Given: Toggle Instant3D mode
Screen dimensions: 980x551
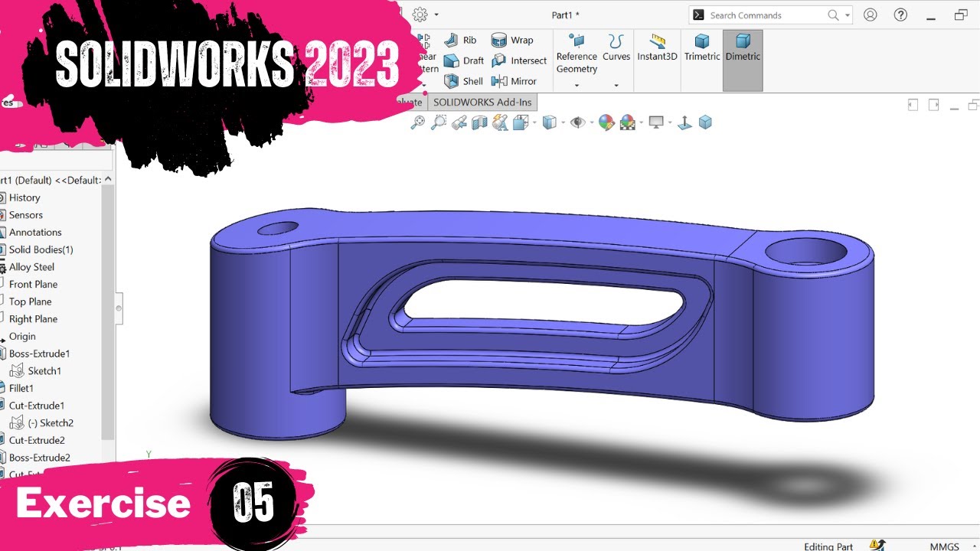Looking at the screenshot, I should 657,47.
